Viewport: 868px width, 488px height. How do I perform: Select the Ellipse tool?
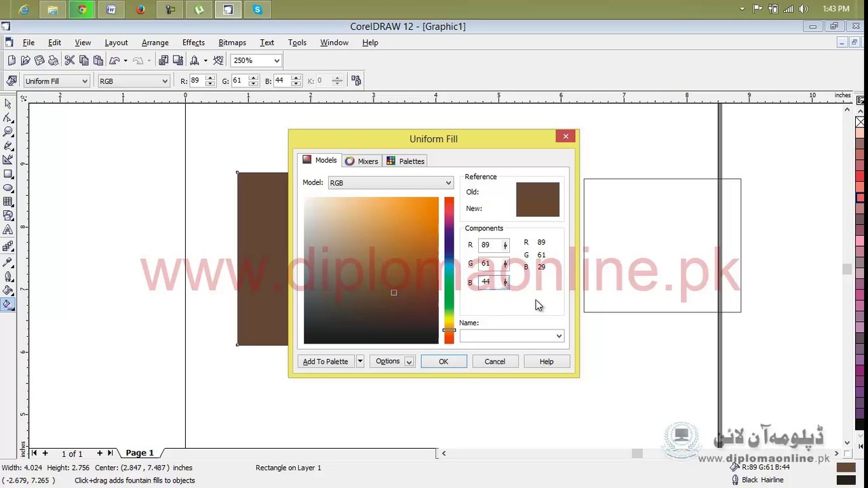click(x=8, y=188)
